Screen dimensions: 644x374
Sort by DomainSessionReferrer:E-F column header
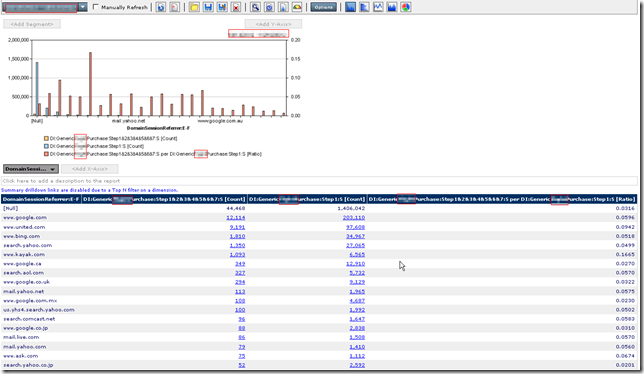click(41, 199)
